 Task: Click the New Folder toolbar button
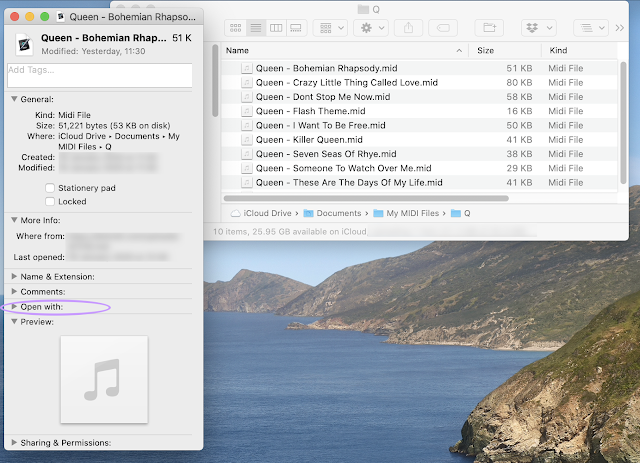489,28
